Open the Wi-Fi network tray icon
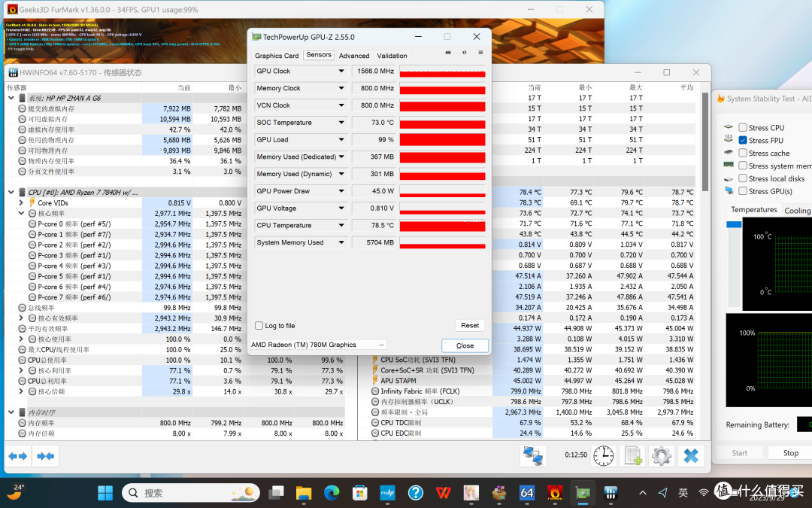This screenshot has height=508, width=812. point(703,493)
